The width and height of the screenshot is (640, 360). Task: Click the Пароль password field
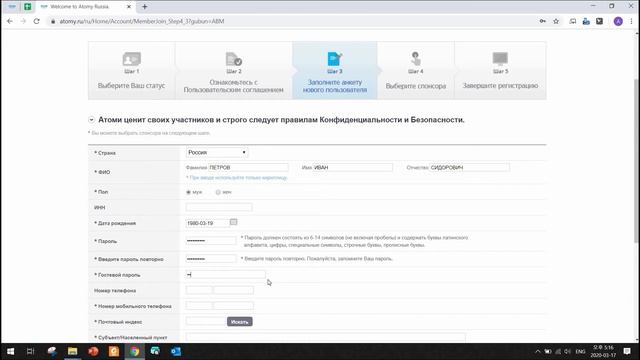(211, 241)
